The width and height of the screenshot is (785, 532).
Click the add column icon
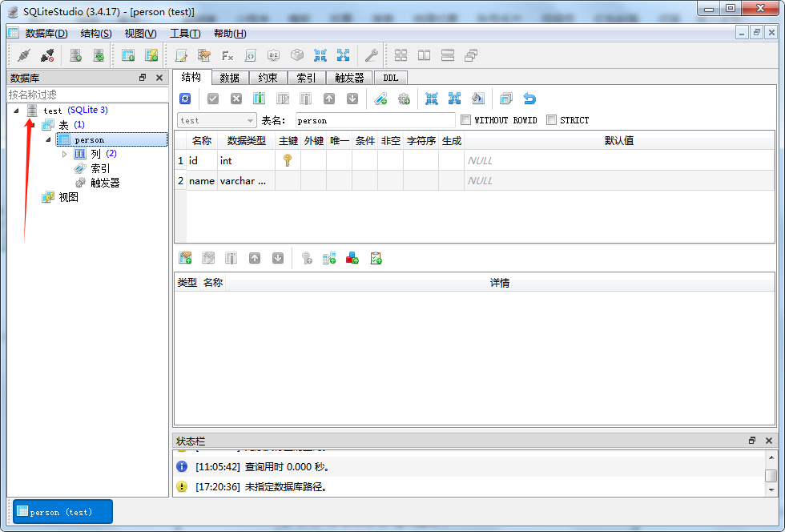259,99
